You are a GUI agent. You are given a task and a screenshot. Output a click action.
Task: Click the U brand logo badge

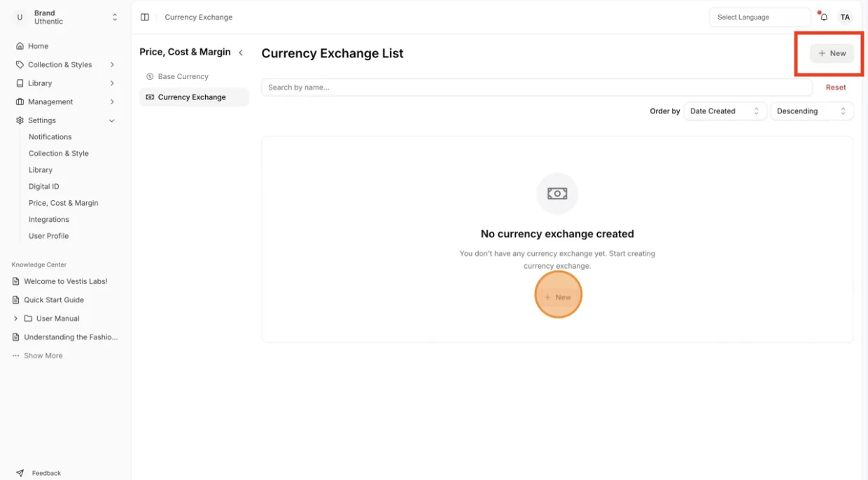20,17
